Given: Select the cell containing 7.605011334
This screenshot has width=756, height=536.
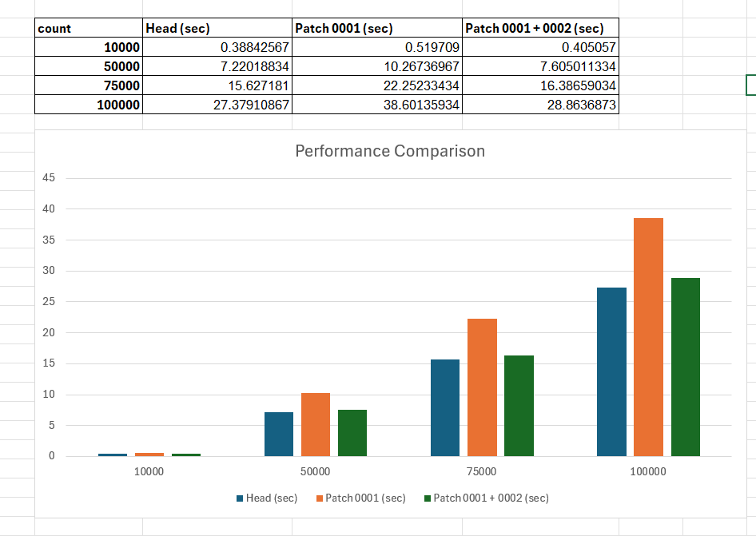Looking at the screenshot, I should point(540,66).
